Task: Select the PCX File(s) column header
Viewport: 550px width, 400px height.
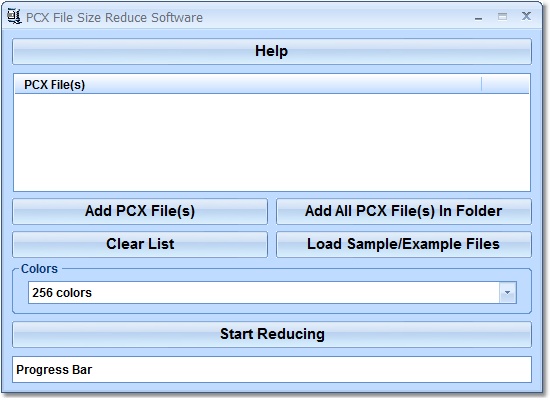Action: [248, 85]
